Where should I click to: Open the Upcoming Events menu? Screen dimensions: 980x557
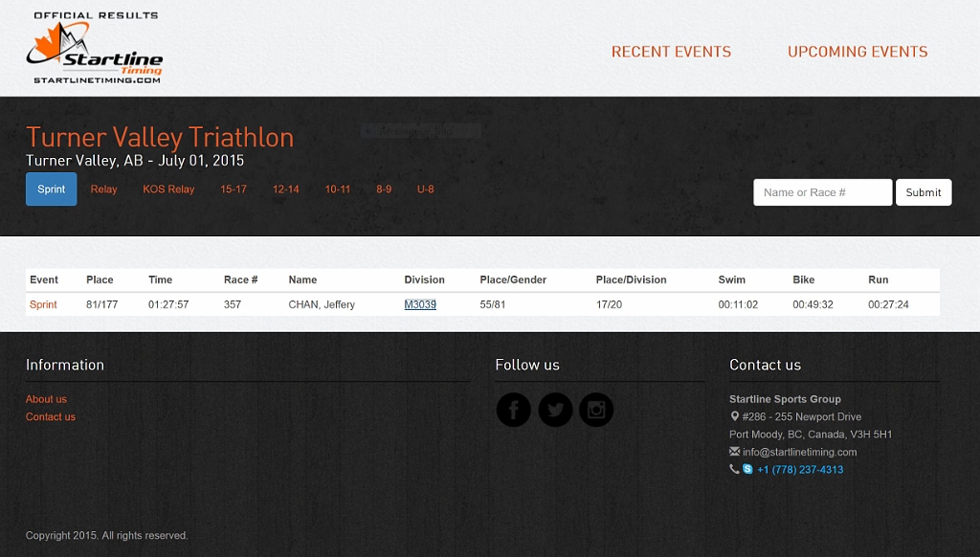point(857,52)
